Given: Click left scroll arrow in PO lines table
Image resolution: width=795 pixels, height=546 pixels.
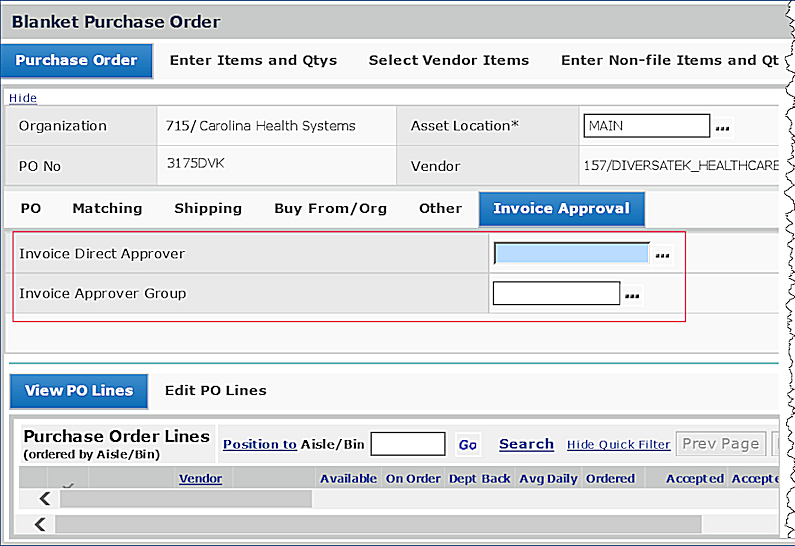Looking at the screenshot, I should tap(45, 498).
